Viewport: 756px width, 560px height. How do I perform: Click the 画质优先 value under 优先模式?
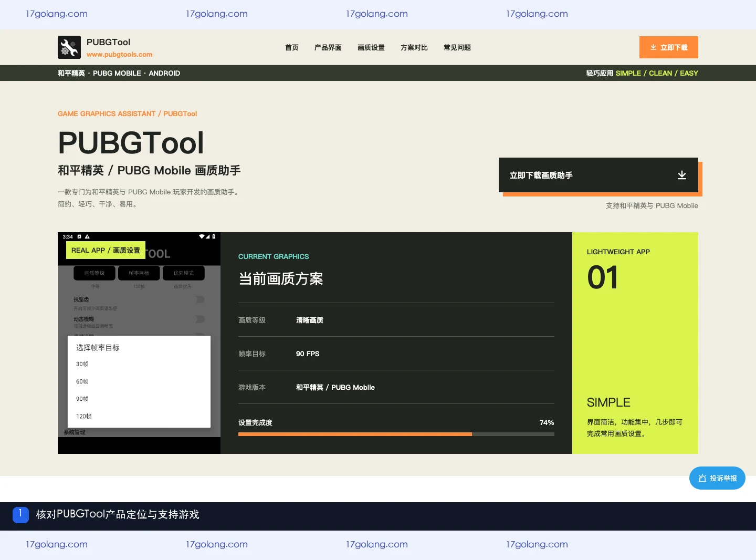[183, 286]
